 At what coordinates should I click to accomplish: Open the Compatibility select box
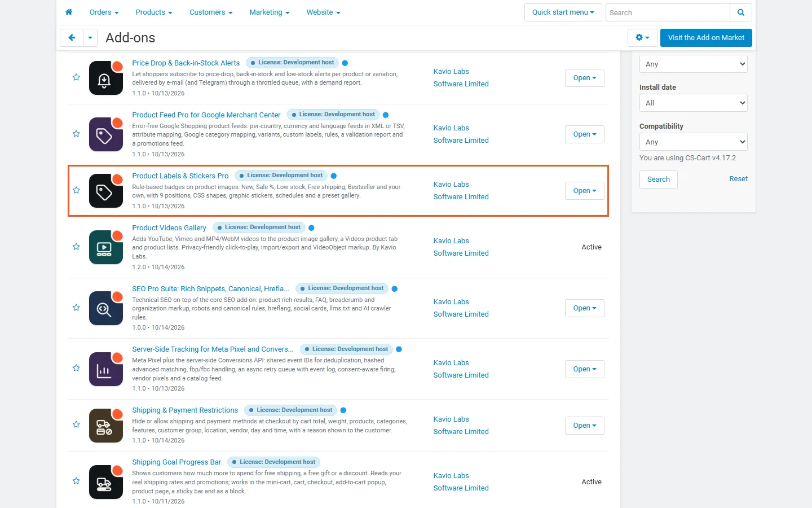click(x=694, y=142)
